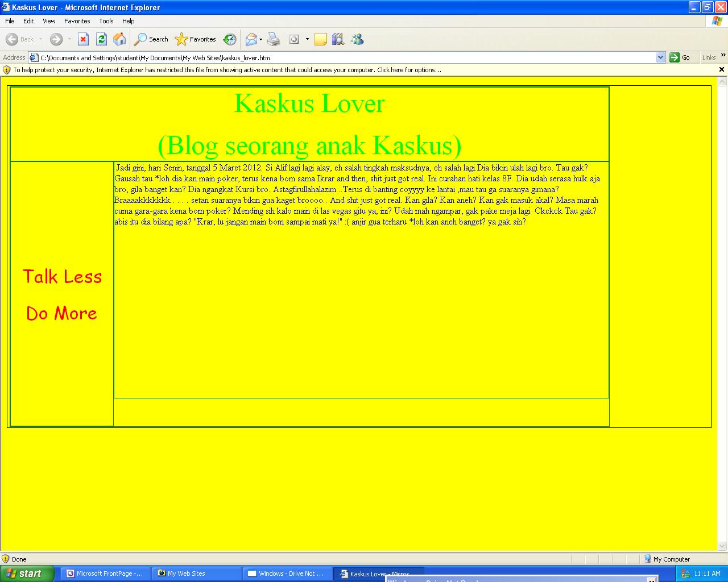Click the Mail envelope icon

pos(251,39)
